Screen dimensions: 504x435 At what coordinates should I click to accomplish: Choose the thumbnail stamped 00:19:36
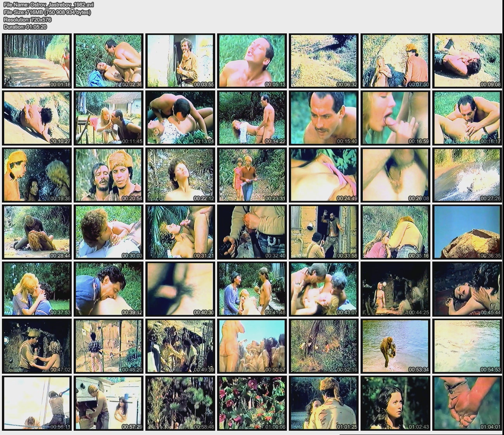37,175
